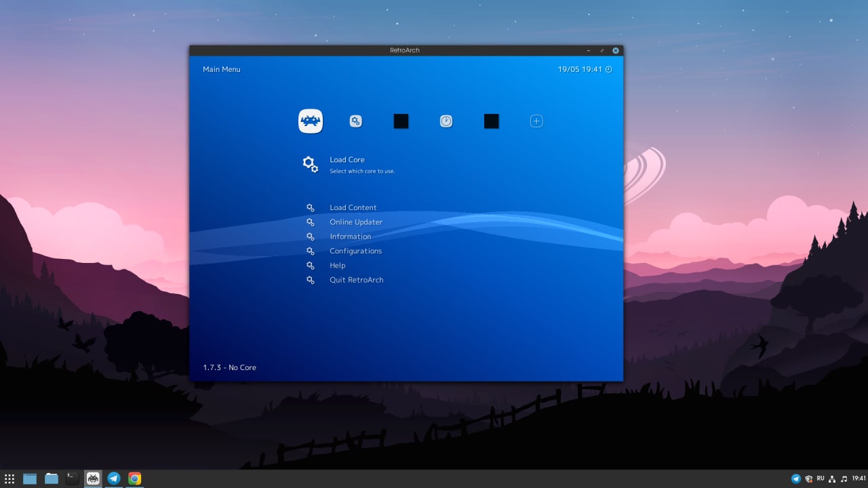The height and width of the screenshot is (488, 868).
Task: Click the gear icon next to Load Content
Action: pyautogui.click(x=311, y=208)
